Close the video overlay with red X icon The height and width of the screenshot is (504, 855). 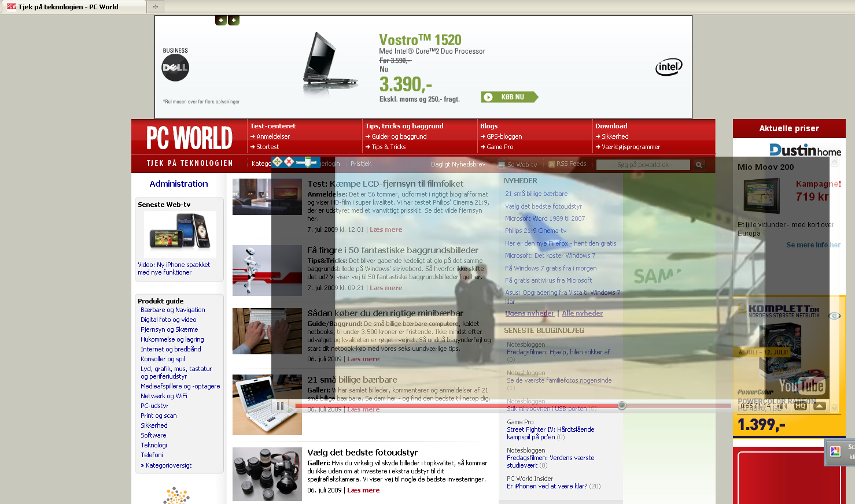click(x=289, y=162)
